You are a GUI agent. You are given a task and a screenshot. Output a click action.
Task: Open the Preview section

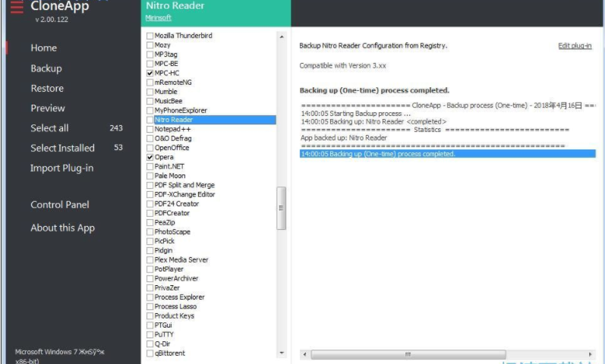[x=48, y=108]
